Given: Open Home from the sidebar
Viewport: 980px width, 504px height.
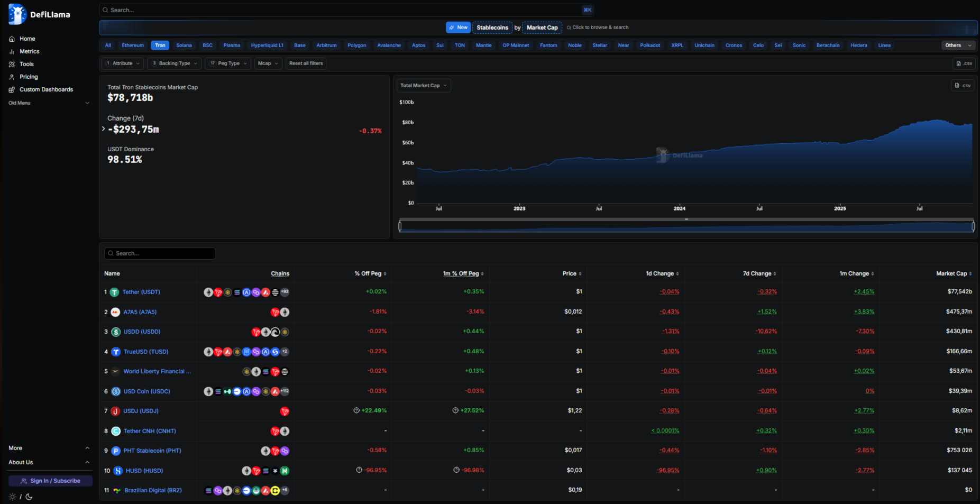Looking at the screenshot, I should tap(27, 39).
